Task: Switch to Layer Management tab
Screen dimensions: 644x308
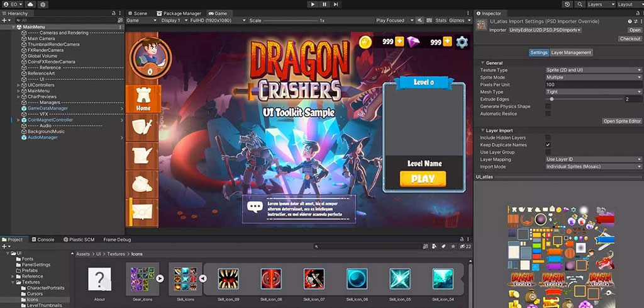Action: coord(571,53)
